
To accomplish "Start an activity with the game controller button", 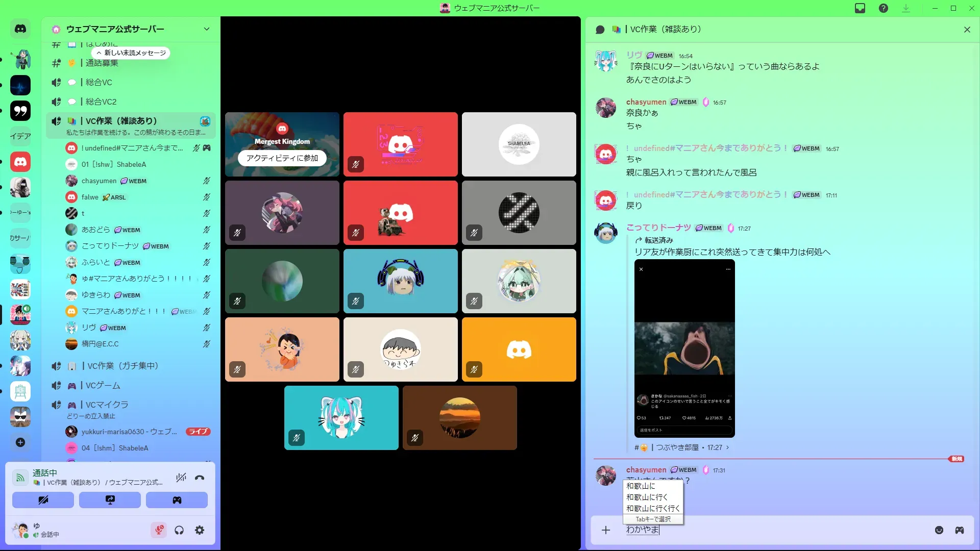I will pos(177,500).
